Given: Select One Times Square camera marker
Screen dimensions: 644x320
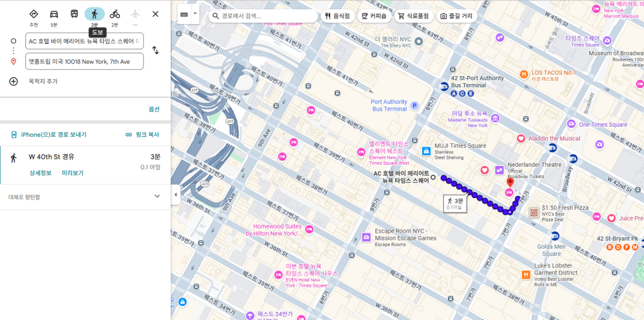Looking at the screenshot, I should click(x=571, y=123).
